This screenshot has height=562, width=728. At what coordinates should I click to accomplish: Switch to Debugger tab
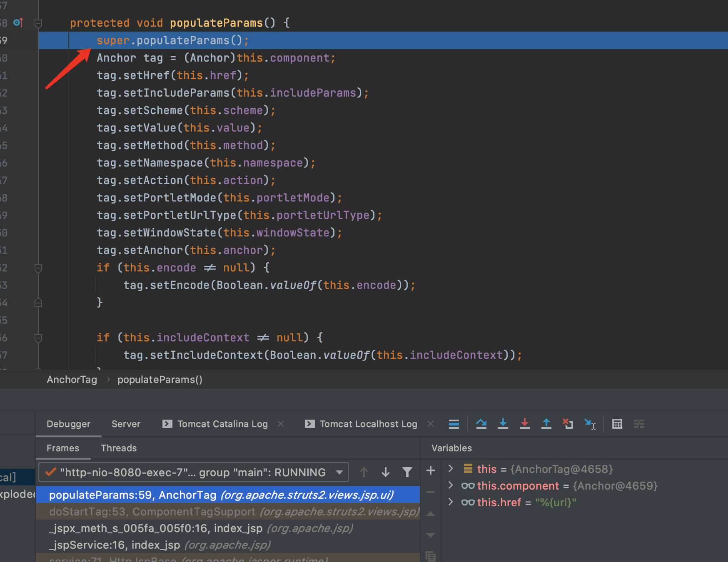coord(68,424)
